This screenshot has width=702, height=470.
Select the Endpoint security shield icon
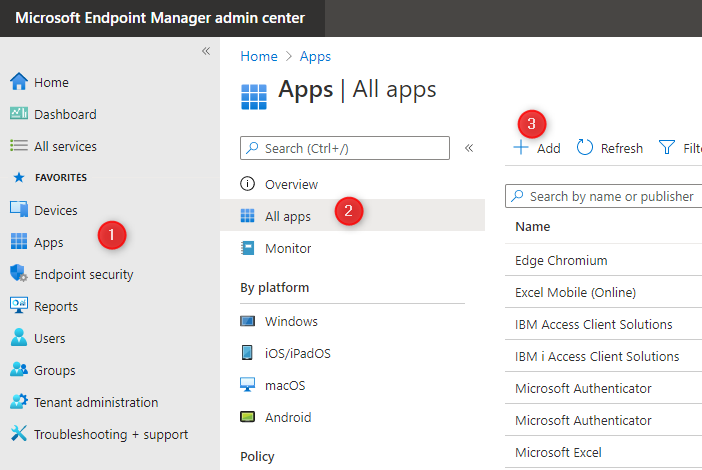click(18, 274)
